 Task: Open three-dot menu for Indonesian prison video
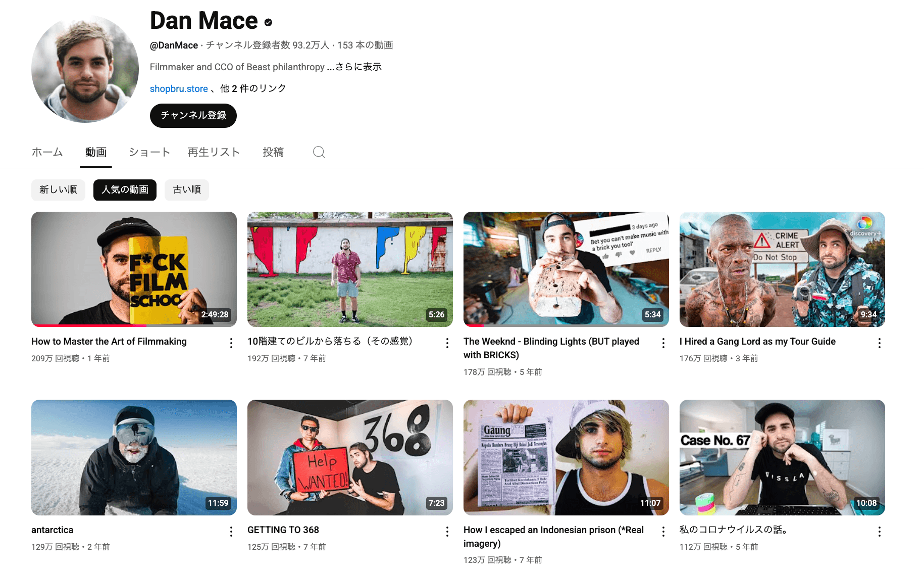[663, 532]
